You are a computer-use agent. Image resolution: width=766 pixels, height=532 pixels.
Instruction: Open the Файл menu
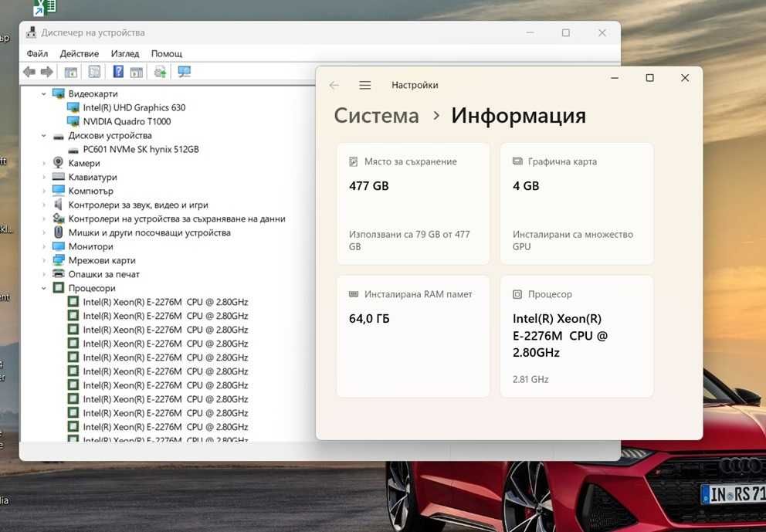(37, 54)
